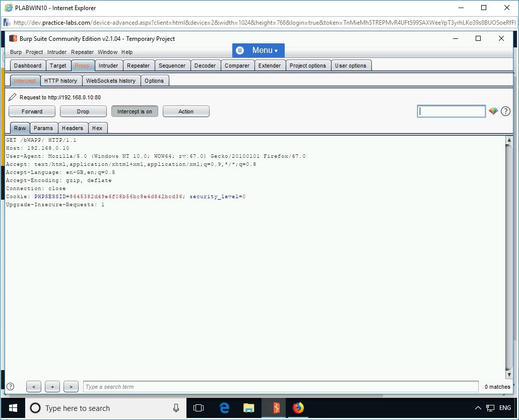Screen dimensions: 519x420
Task: Open the blue Menu dropdown
Action: tap(257, 50)
